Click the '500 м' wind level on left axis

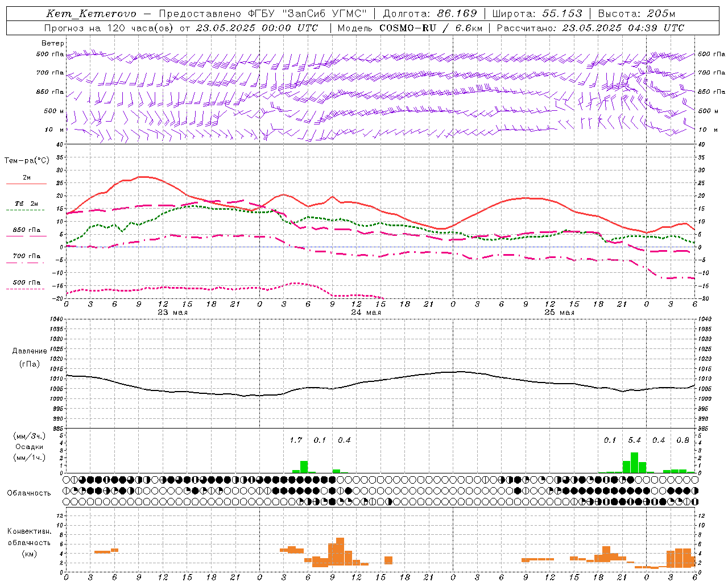point(54,111)
